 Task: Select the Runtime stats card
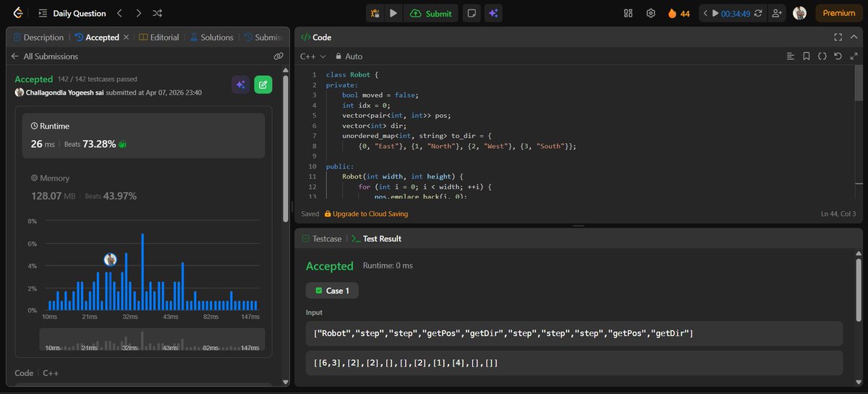coord(143,135)
